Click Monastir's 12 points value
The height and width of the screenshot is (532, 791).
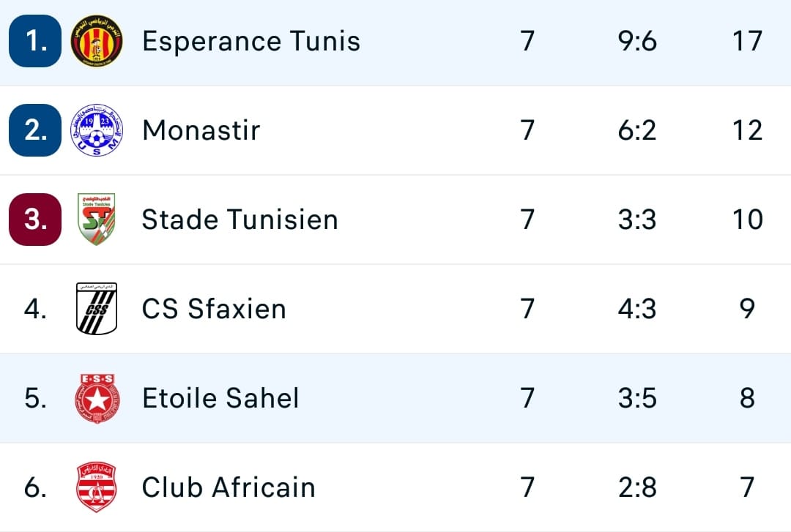(747, 130)
